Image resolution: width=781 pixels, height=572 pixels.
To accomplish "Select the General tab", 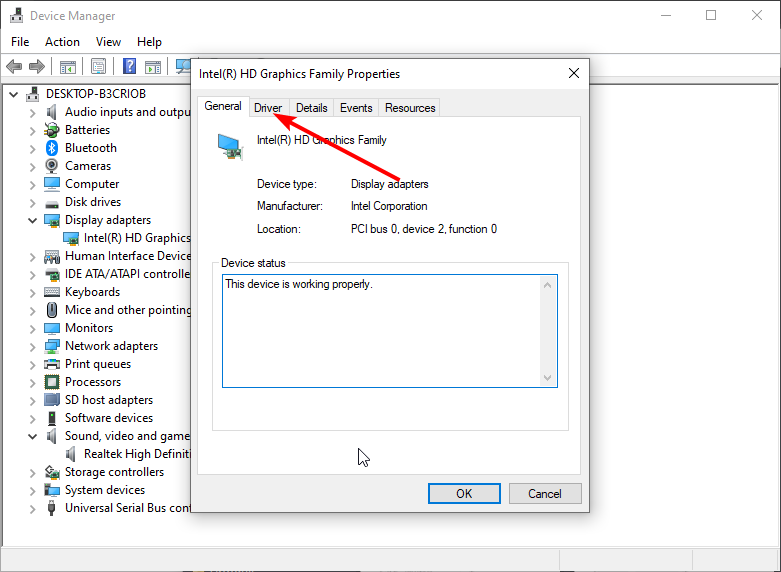I will tap(223, 106).
